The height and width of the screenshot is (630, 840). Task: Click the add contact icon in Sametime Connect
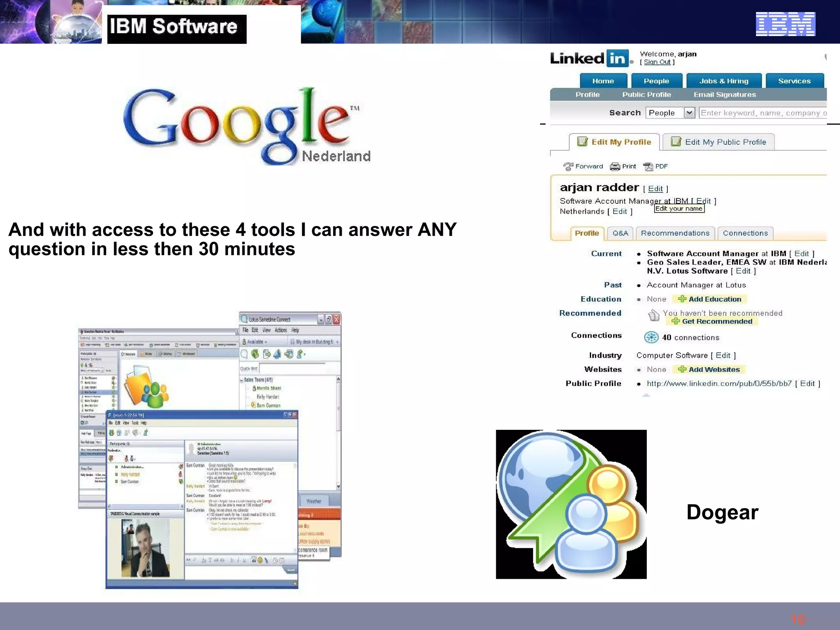(301, 354)
